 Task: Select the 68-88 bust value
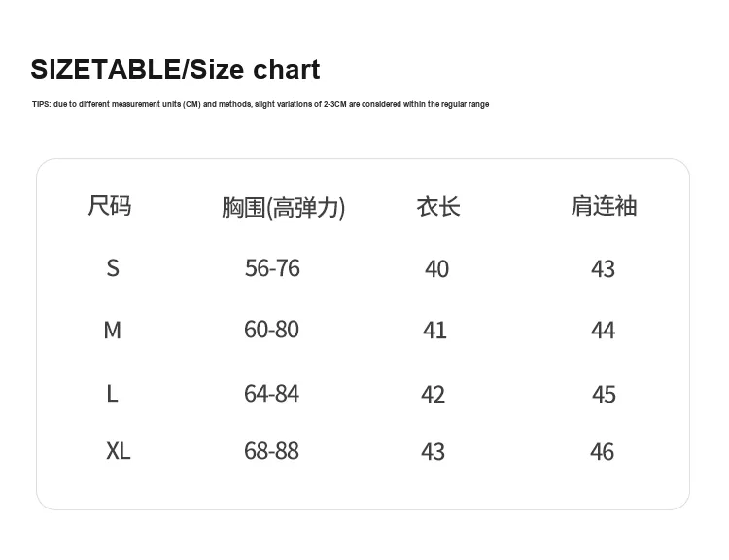point(271,451)
